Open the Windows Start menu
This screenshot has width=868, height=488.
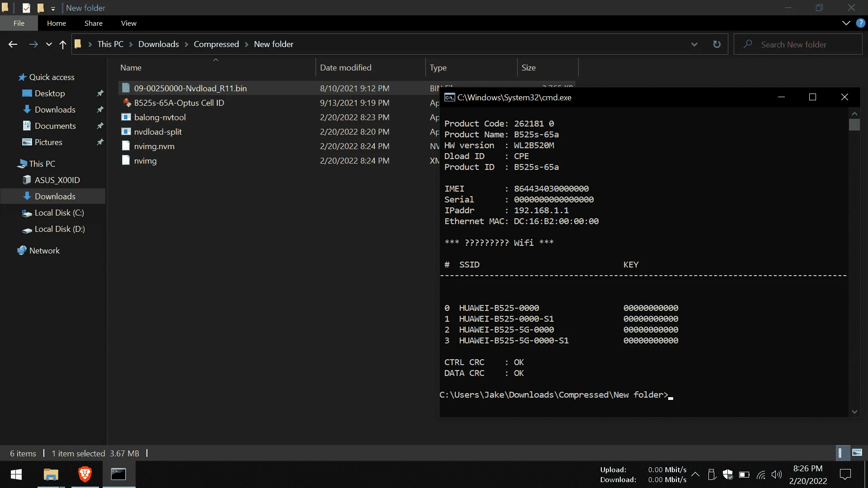click(x=16, y=474)
